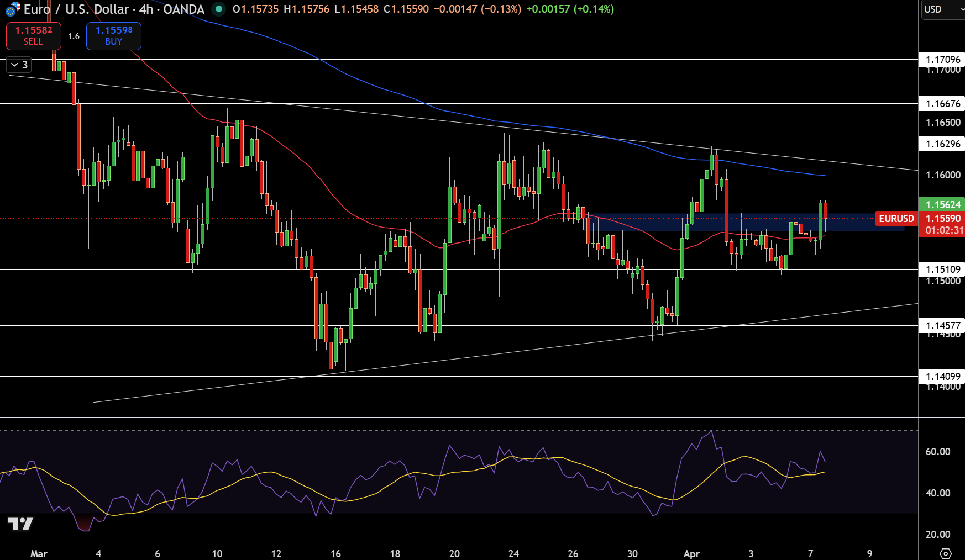Click the positive change +0.00157 (+0.14%)

(570, 9)
